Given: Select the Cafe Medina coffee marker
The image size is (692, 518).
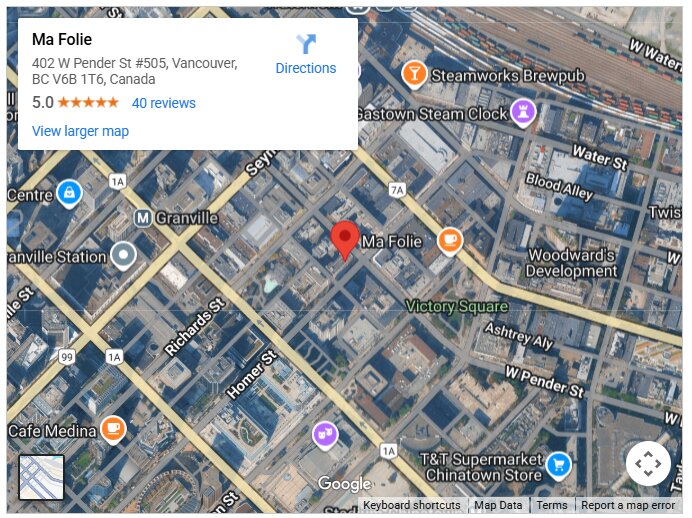Looking at the screenshot, I should tap(113, 430).
